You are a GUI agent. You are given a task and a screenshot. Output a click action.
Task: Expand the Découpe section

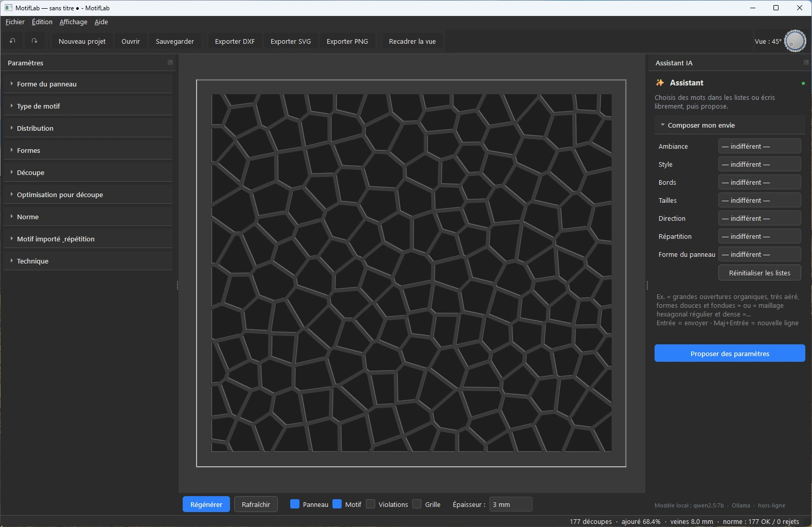pyautogui.click(x=88, y=172)
